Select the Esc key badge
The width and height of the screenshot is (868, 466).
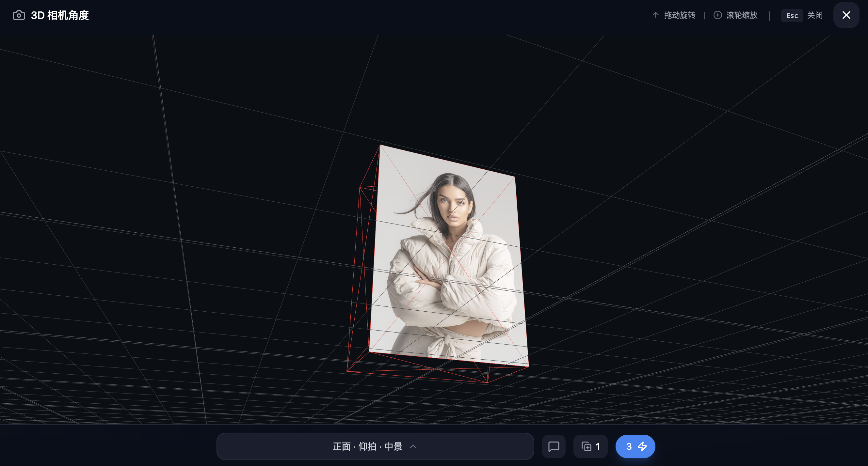click(792, 15)
